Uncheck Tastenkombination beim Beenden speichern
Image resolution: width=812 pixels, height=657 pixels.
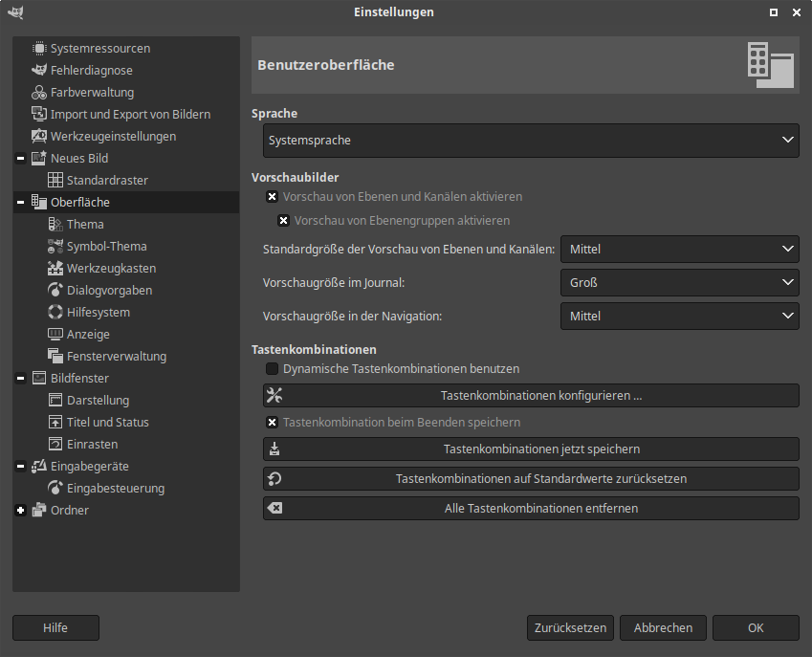(273, 423)
